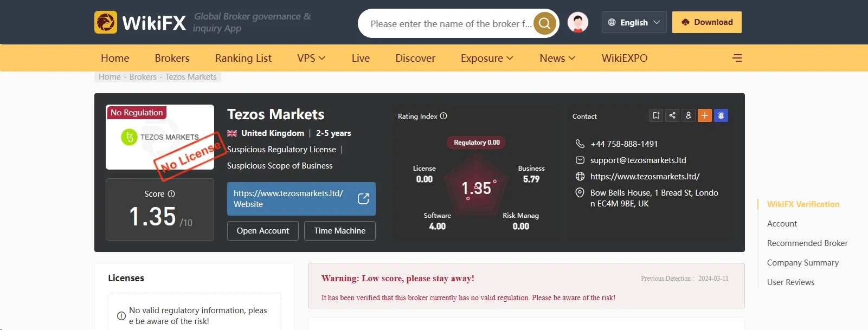
Task: Open the English language dropdown
Action: [634, 22]
